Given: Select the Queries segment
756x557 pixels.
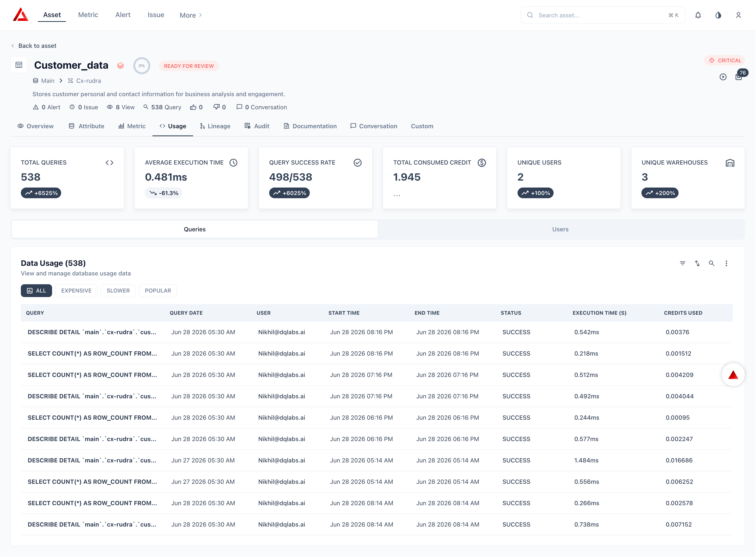Looking at the screenshot, I should (x=195, y=229).
